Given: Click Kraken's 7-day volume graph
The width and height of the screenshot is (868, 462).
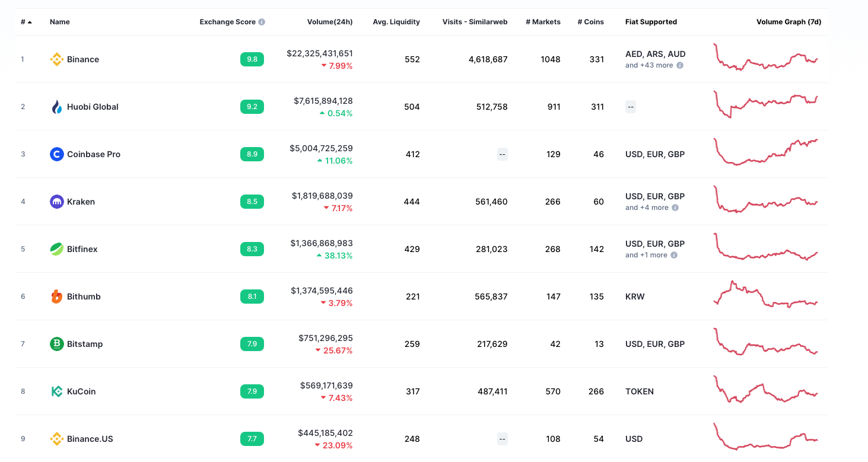Looking at the screenshot, I should coord(765,199).
